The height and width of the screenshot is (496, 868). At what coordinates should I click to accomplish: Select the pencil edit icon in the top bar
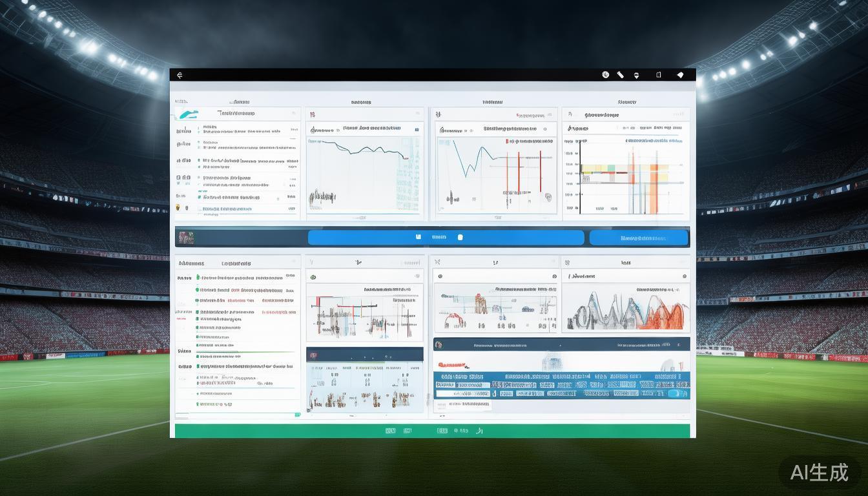[620, 75]
